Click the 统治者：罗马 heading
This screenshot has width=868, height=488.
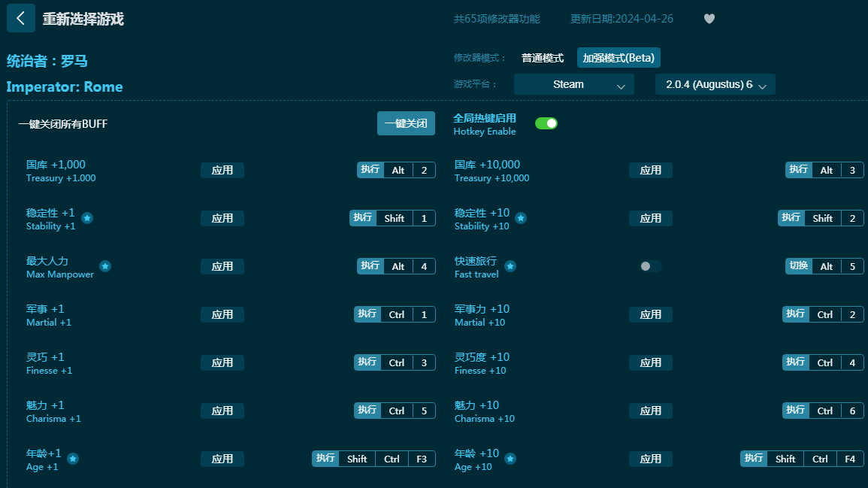tap(47, 61)
